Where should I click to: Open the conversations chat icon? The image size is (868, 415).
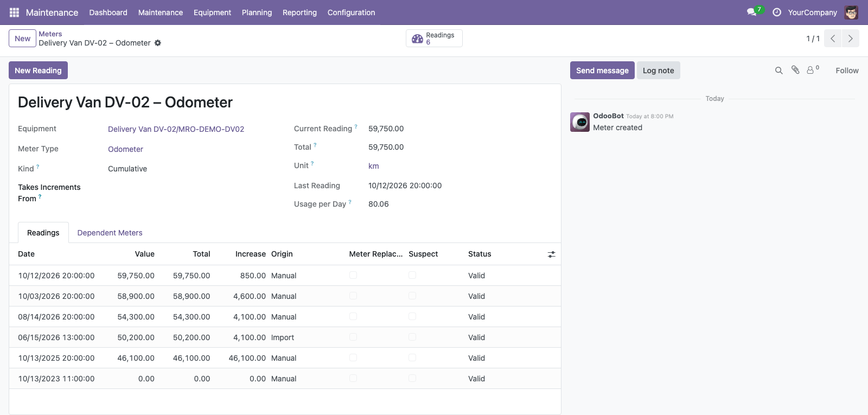(x=751, y=12)
